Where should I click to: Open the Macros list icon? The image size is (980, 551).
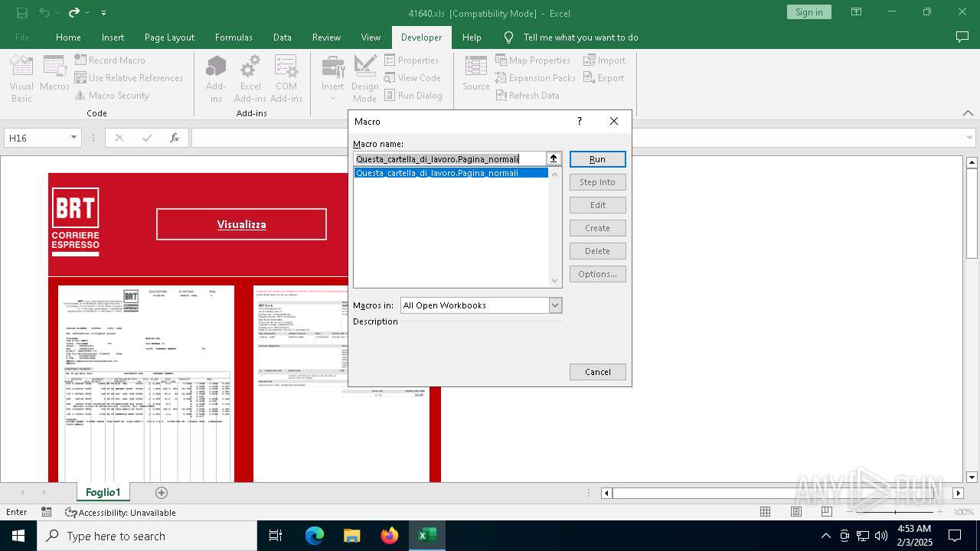54,74
